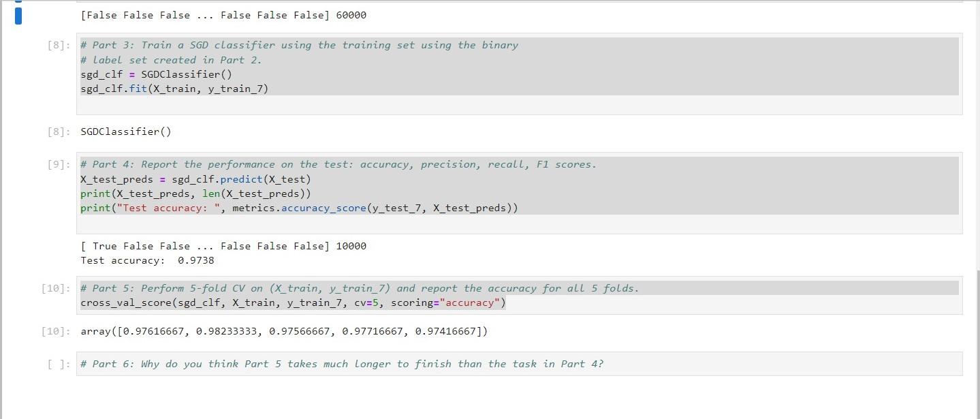This screenshot has height=419, width=980.
Task: Click the "accuracy" string in Part 5 cell
Action: [x=470, y=302]
